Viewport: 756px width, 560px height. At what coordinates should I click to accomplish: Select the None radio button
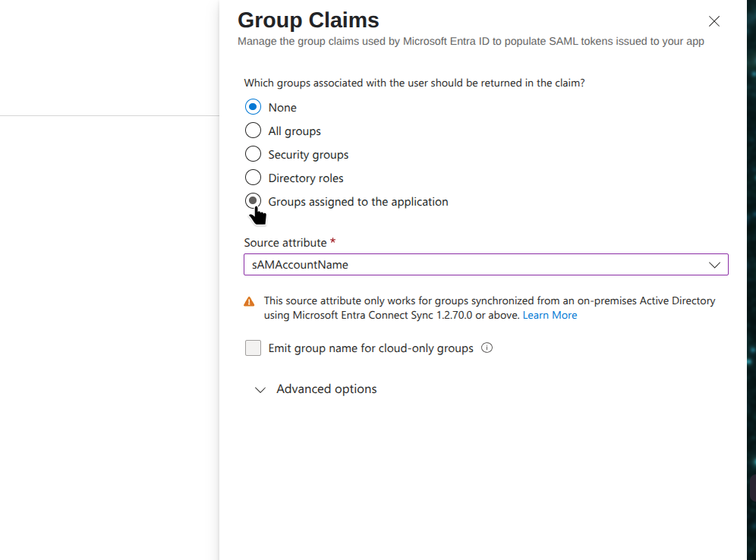pos(254,107)
